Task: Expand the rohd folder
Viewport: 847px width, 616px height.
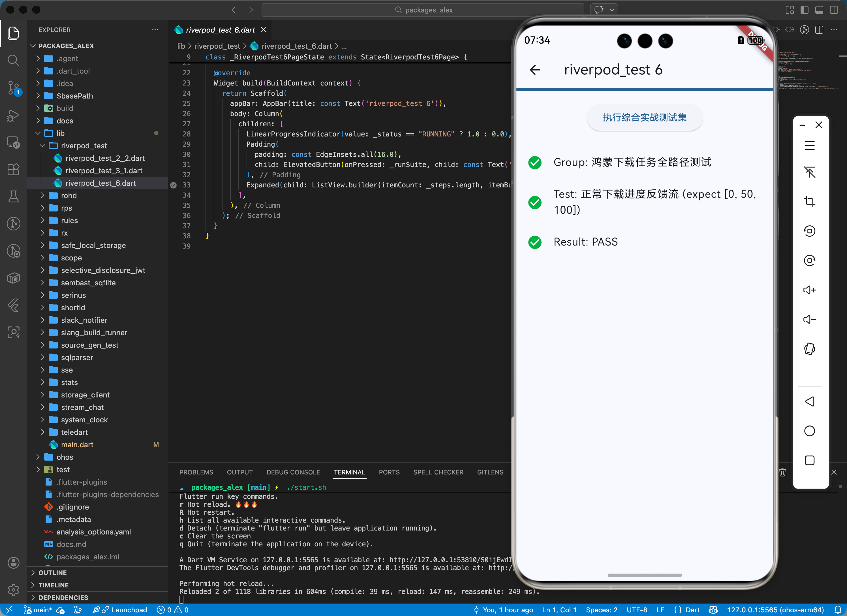Action: click(x=69, y=195)
